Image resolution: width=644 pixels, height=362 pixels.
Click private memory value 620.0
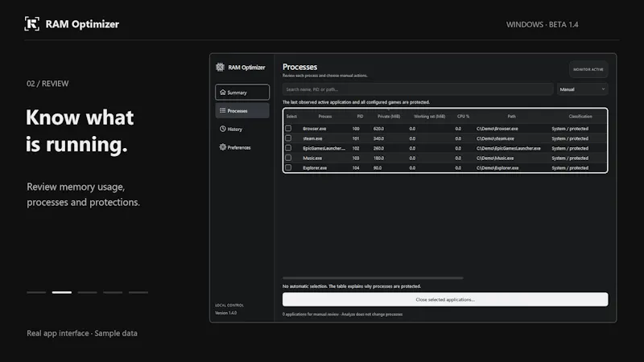[378, 129]
